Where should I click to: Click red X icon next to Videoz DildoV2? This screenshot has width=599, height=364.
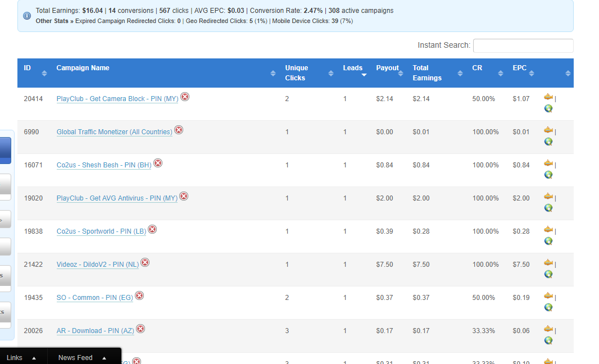[145, 262]
